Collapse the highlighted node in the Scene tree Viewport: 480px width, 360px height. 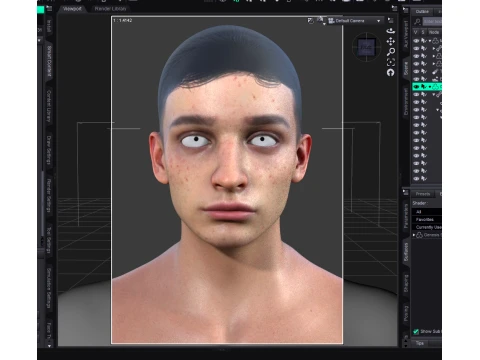point(430,87)
